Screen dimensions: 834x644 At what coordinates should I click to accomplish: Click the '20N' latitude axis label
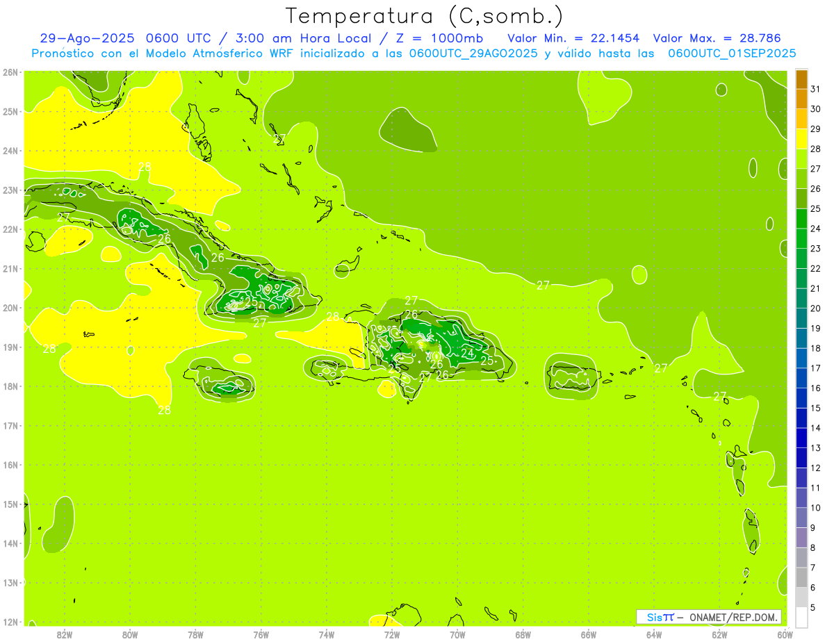tap(10, 308)
